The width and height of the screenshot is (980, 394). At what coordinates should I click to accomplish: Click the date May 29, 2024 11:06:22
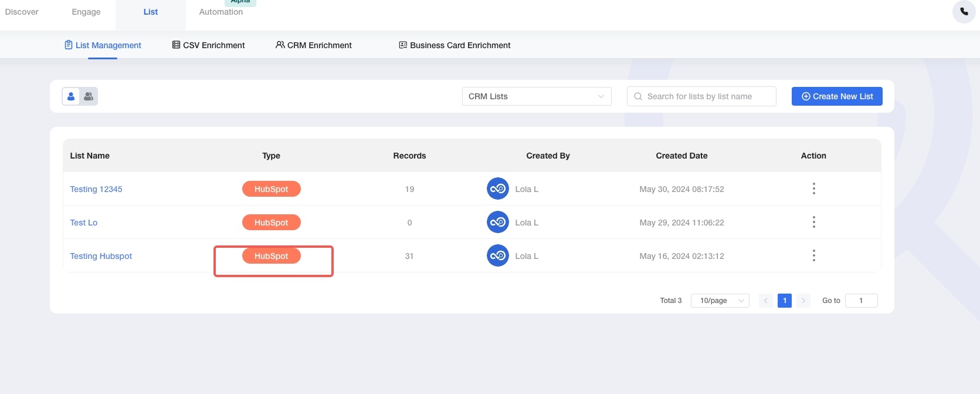pyautogui.click(x=681, y=223)
